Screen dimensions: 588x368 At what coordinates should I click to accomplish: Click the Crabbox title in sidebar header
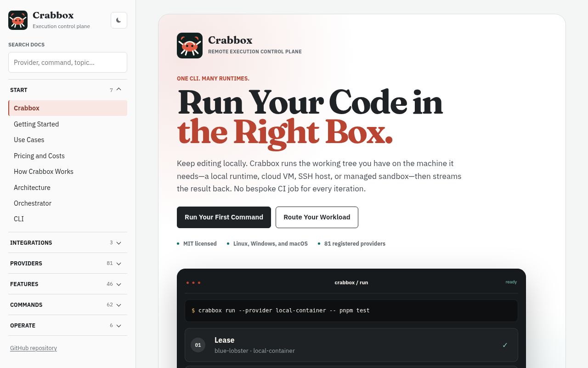53,15
